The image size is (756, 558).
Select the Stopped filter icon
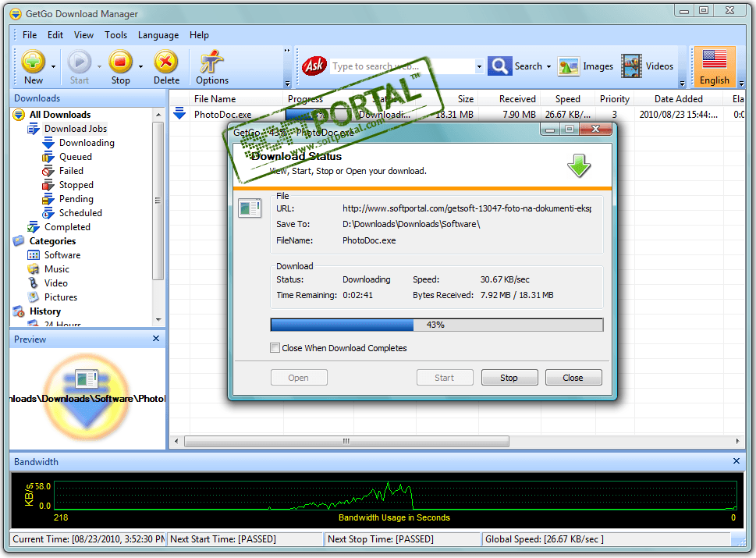(48, 185)
